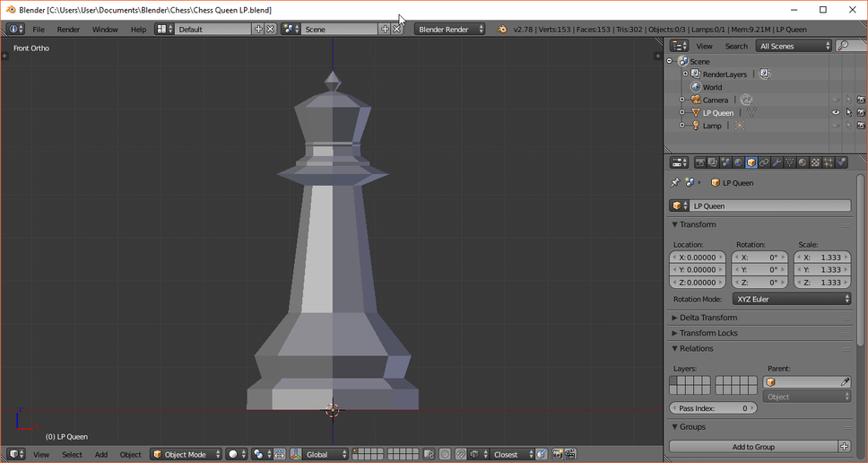The image size is (868, 463).
Task: Click the Scale X value field
Action: pos(822,258)
